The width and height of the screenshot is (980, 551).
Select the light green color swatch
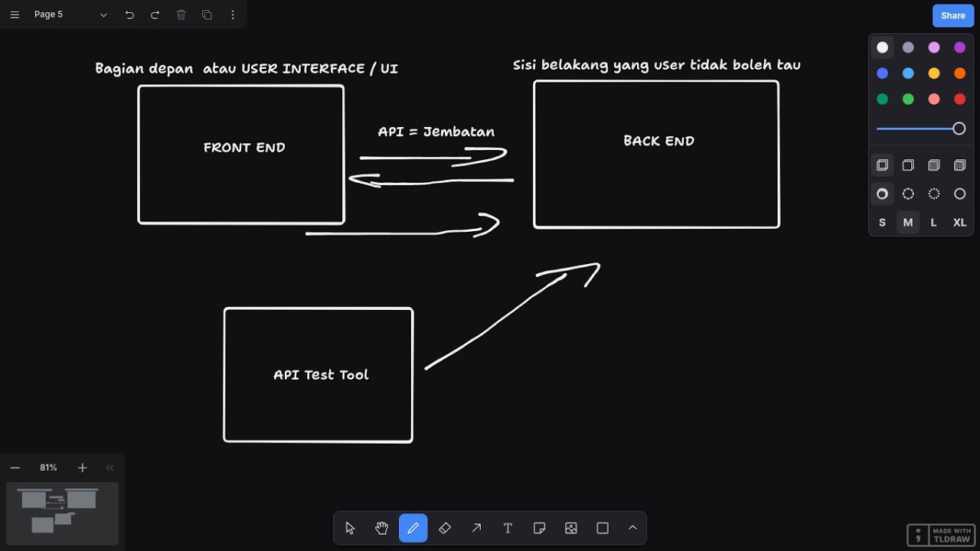[x=908, y=99]
